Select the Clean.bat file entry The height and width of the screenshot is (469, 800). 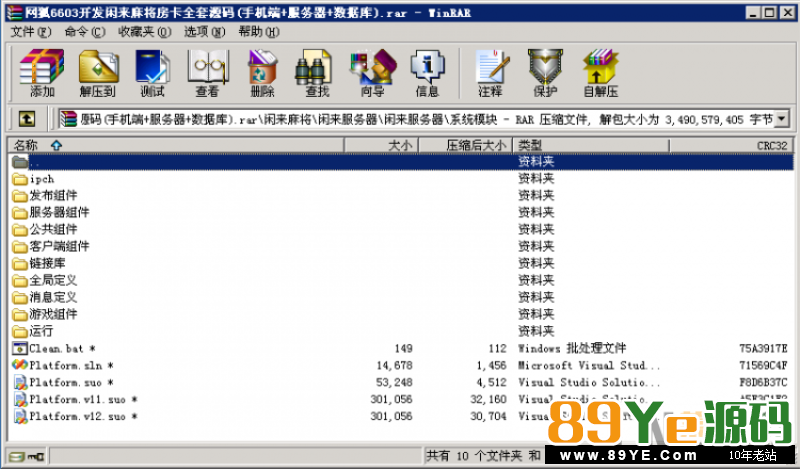click(x=56, y=348)
